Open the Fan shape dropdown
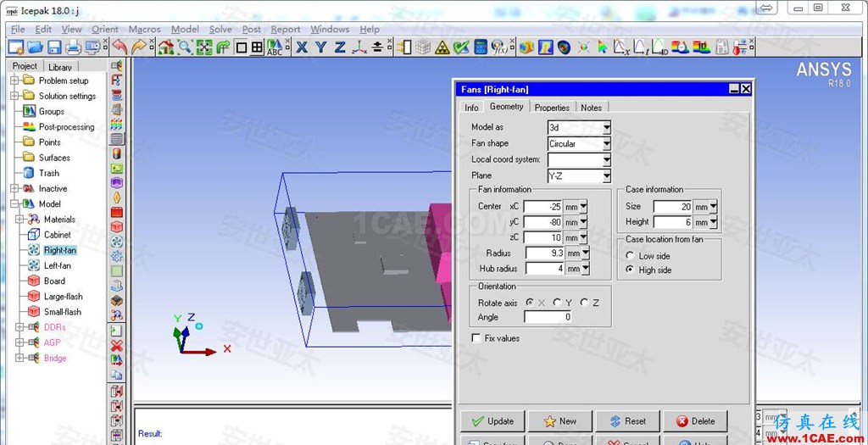 pyautogui.click(x=607, y=144)
